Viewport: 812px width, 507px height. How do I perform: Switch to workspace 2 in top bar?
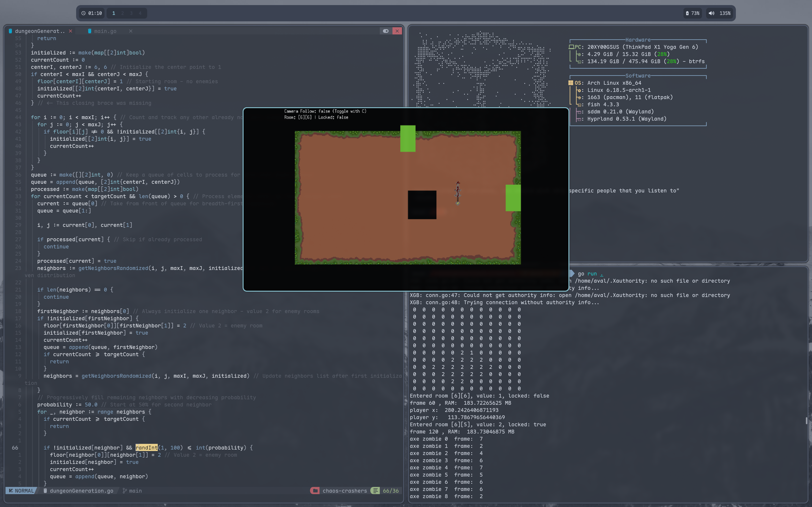[x=122, y=13]
